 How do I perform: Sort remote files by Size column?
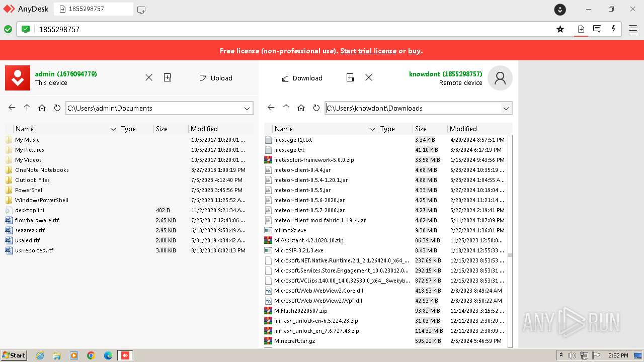[x=430, y=129]
